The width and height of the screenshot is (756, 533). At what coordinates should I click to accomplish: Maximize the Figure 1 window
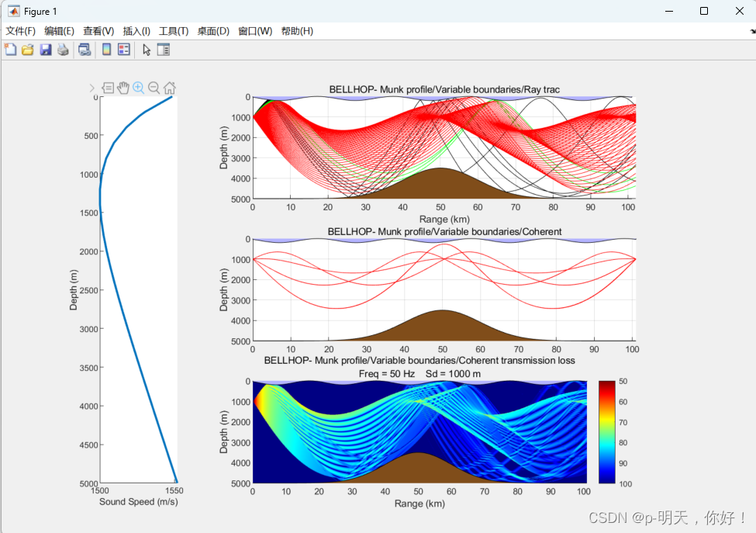(704, 11)
